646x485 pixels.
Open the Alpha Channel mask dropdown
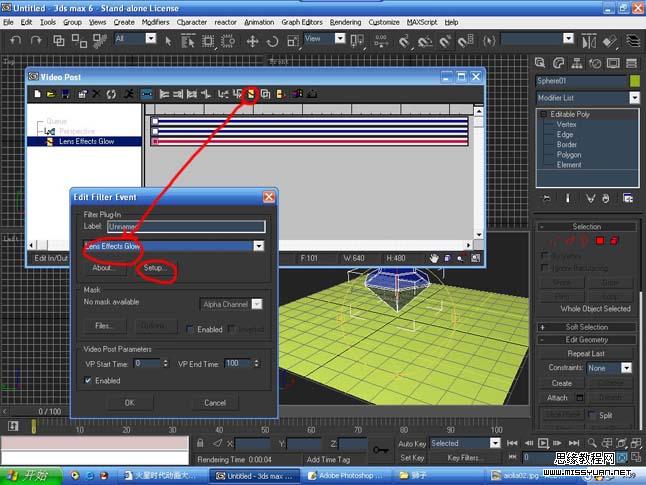257,304
